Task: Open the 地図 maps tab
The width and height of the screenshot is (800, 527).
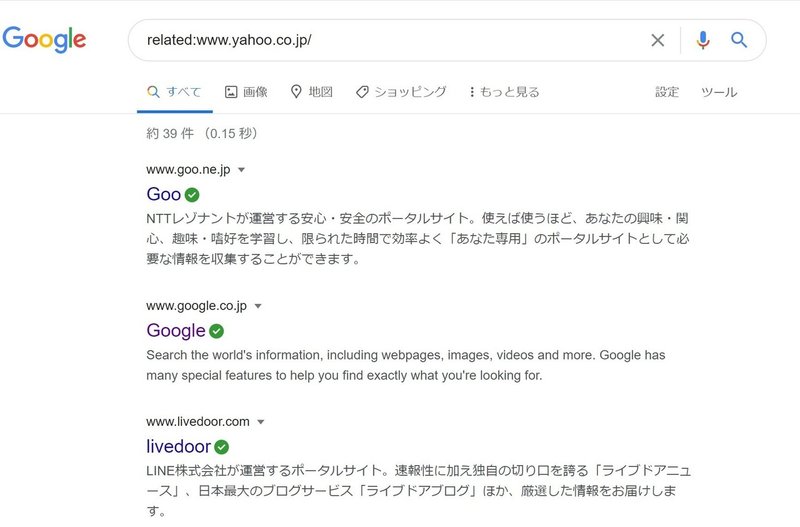Action: (x=312, y=92)
